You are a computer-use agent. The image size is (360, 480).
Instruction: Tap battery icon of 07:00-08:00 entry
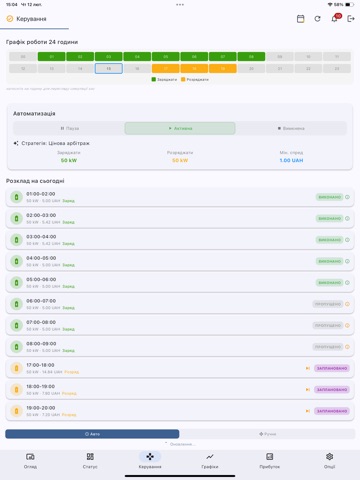tap(16, 325)
